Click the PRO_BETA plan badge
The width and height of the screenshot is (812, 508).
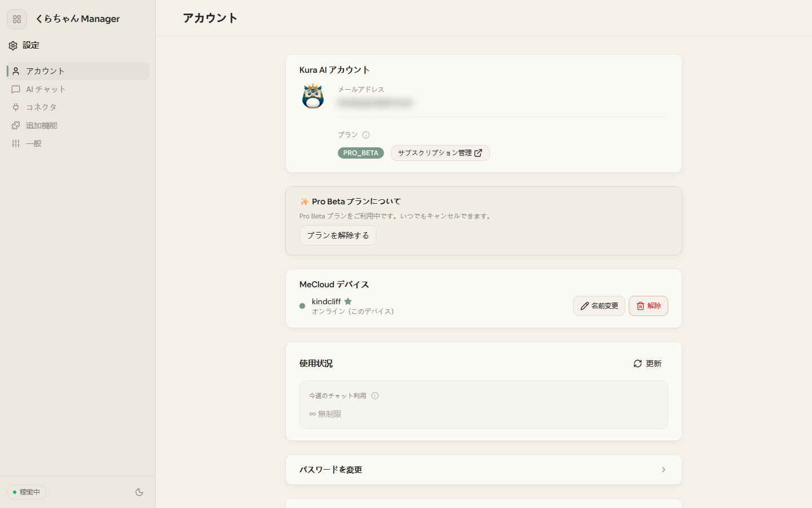pyautogui.click(x=361, y=153)
